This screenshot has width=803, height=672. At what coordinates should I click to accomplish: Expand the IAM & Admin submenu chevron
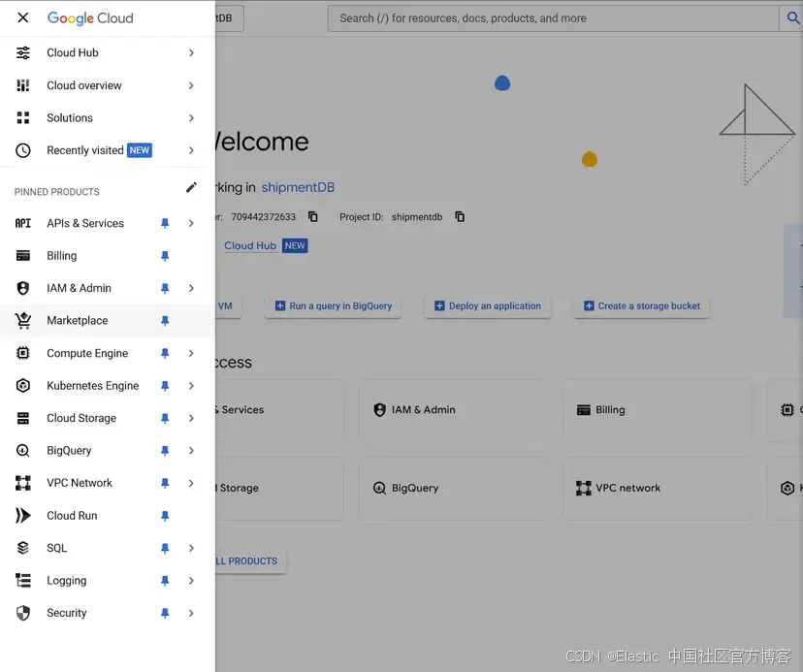191,288
